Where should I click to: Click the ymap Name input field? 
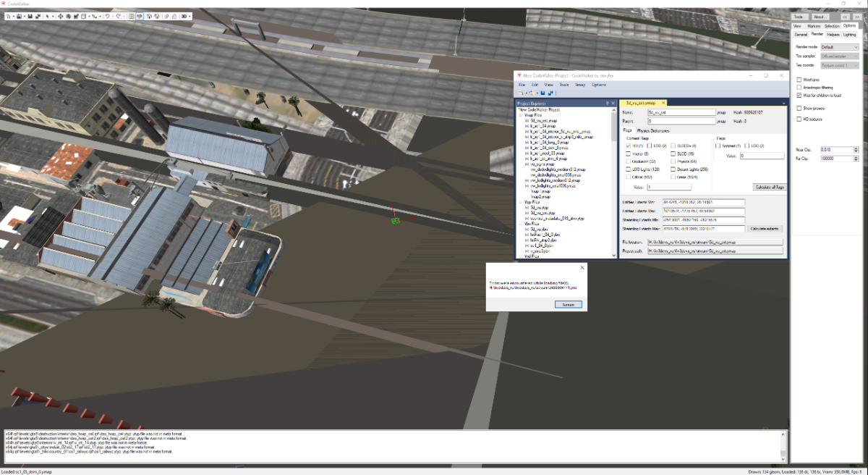click(x=680, y=113)
